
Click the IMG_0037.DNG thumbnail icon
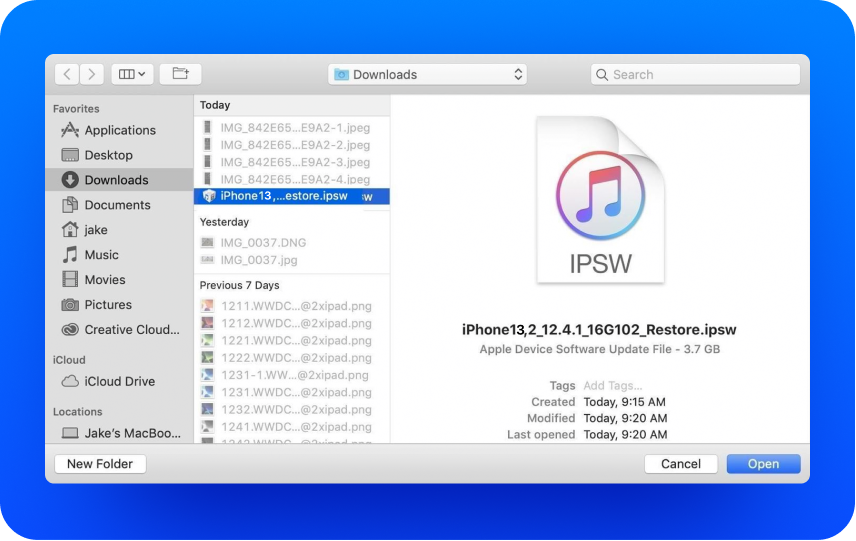click(x=207, y=242)
